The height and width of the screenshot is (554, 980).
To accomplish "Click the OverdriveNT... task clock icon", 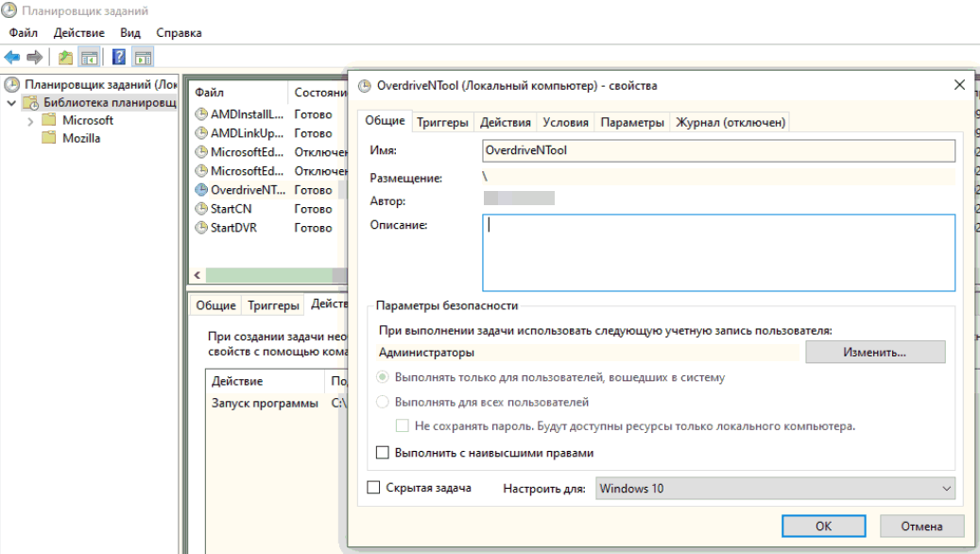I will click(201, 189).
